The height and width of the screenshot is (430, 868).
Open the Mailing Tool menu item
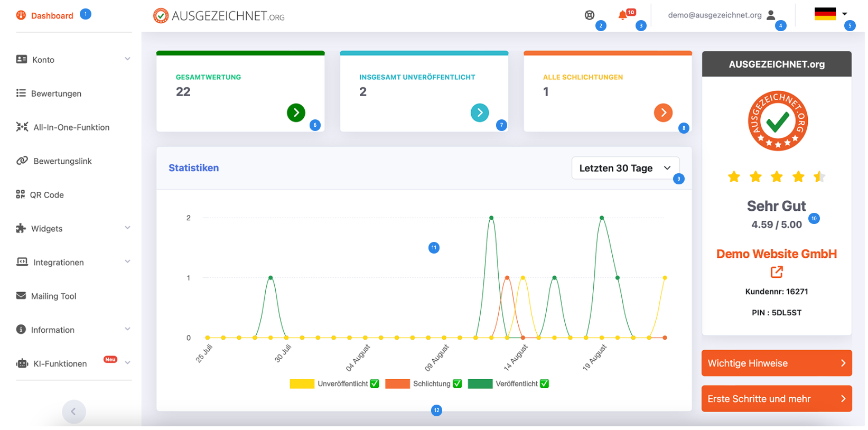pos(53,296)
